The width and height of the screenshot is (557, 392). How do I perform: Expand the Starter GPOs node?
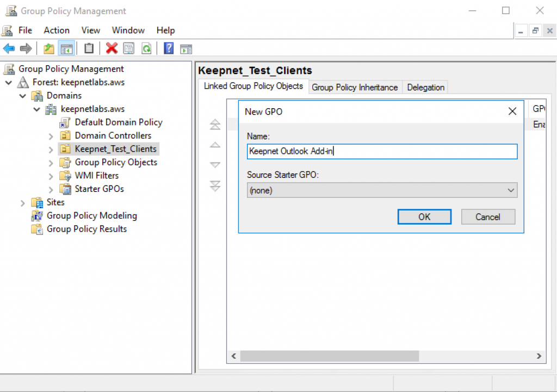[x=51, y=190]
